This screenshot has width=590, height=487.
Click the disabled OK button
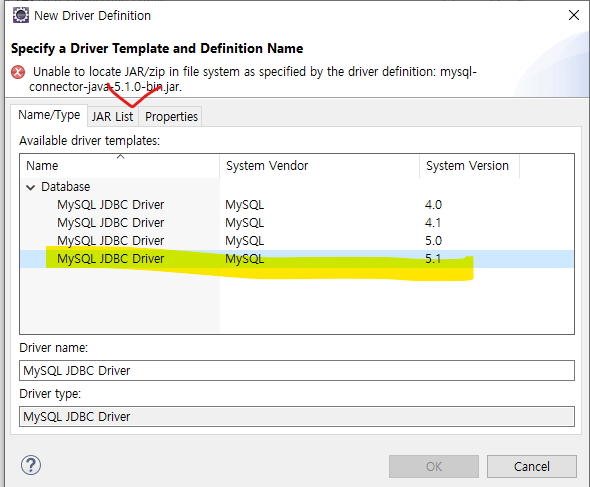pyautogui.click(x=434, y=467)
